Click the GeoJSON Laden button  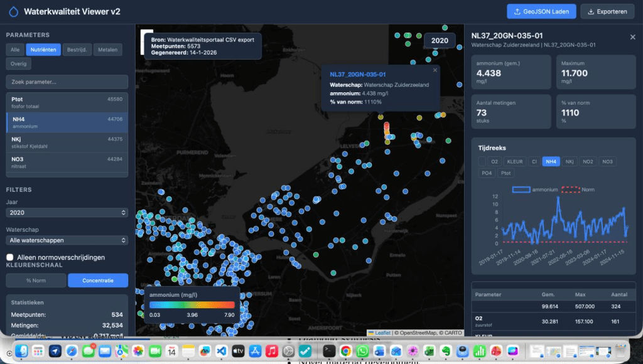pos(541,11)
